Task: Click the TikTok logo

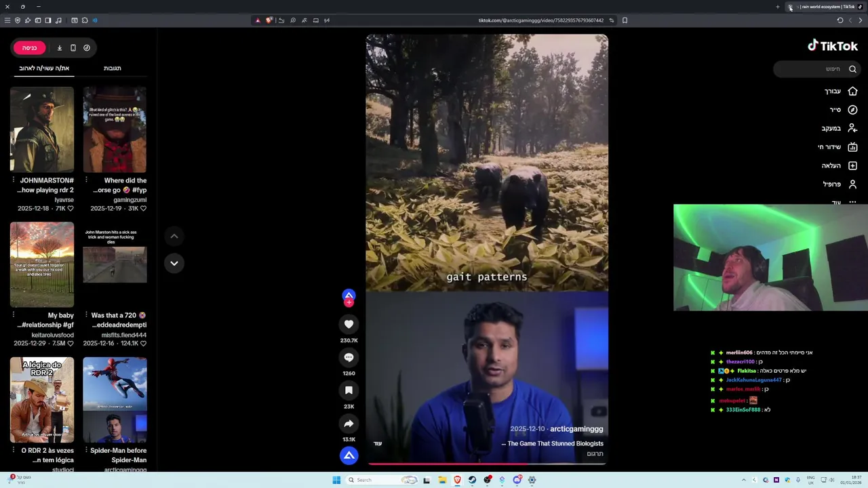Action: coord(833,45)
